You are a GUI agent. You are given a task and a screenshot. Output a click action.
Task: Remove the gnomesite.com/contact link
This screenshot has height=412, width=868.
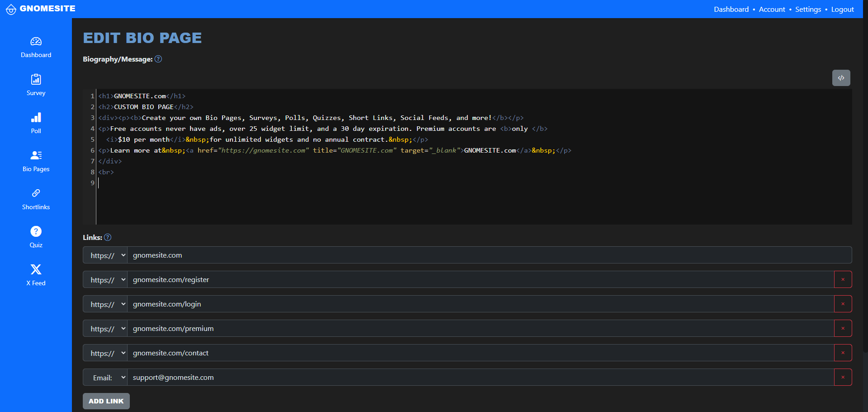pyautogui.click(x=843, y=353)
